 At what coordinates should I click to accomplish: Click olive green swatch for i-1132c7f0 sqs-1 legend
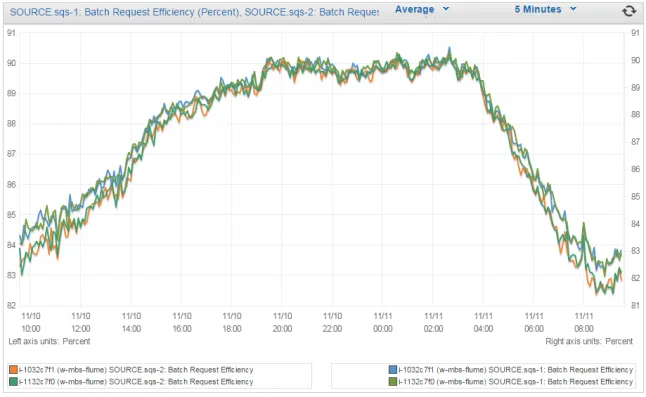click(x=393, y=382)
